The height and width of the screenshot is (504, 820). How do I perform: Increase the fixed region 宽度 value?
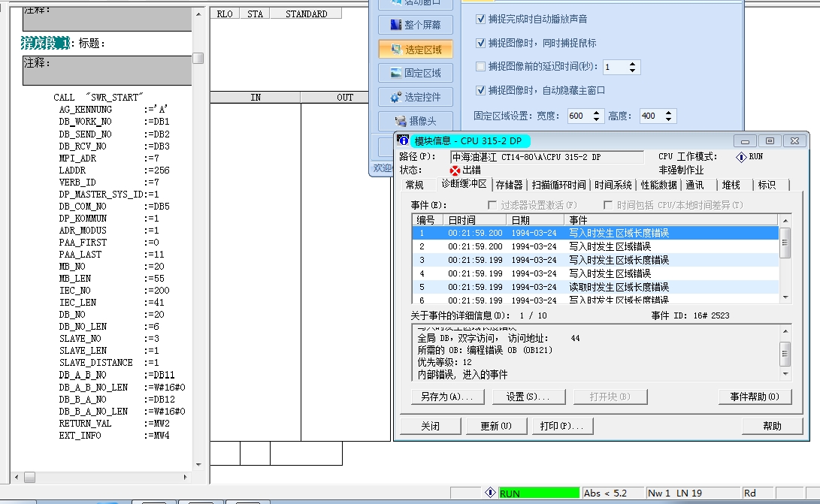tap(597, 113)
